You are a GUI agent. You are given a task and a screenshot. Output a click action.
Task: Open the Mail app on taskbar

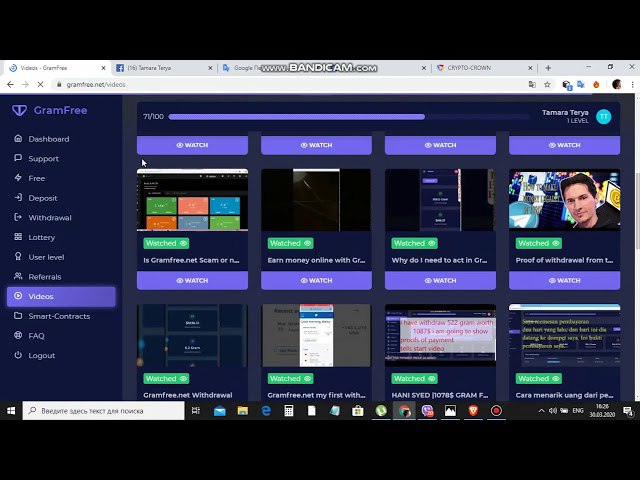[x=220, y=411]
